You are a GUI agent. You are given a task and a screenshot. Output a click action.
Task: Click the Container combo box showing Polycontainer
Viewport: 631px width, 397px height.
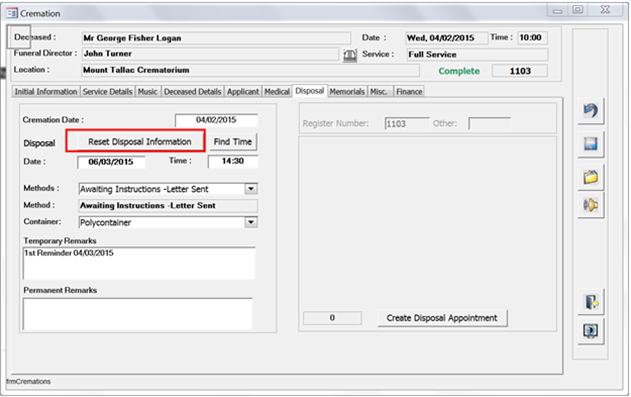click(161, 222)
